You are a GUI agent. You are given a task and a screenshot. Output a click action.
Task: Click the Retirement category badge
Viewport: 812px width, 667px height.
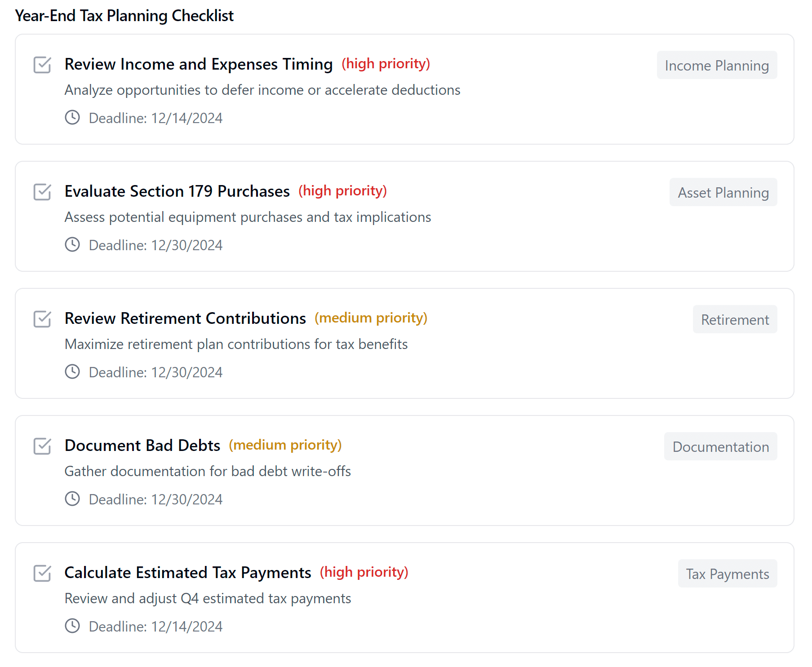pyautogui.click(x=734, y=320)
